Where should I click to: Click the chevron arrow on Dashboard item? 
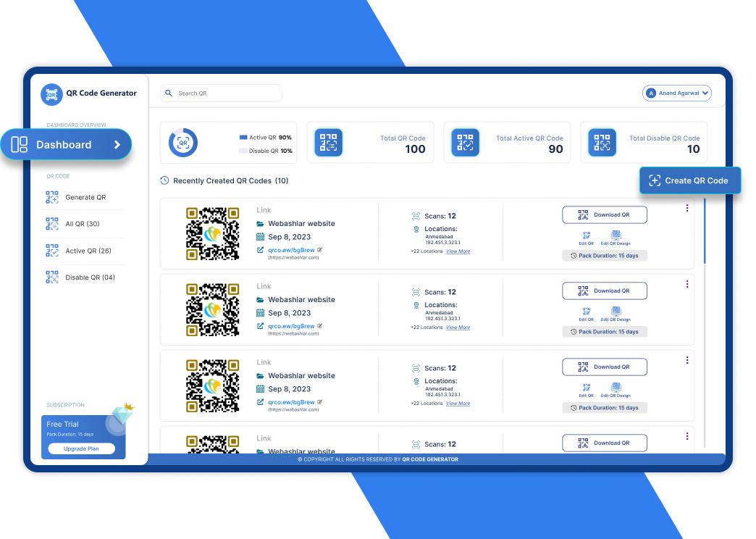[117, 145]
